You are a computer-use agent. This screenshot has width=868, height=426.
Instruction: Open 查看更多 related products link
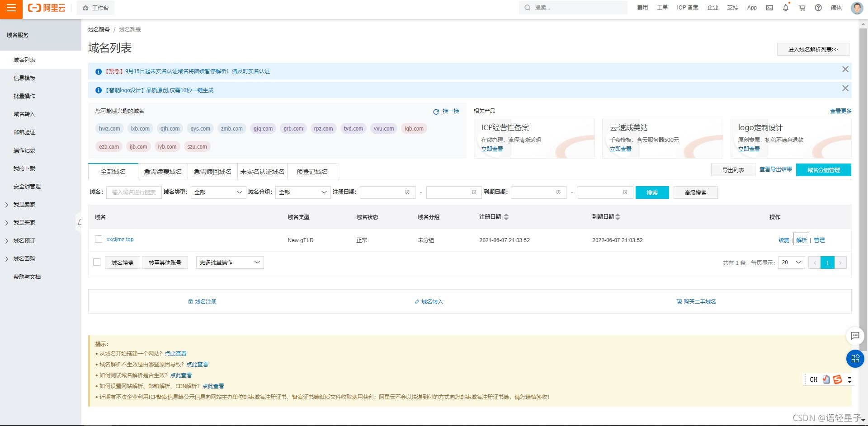click(840, 111)
